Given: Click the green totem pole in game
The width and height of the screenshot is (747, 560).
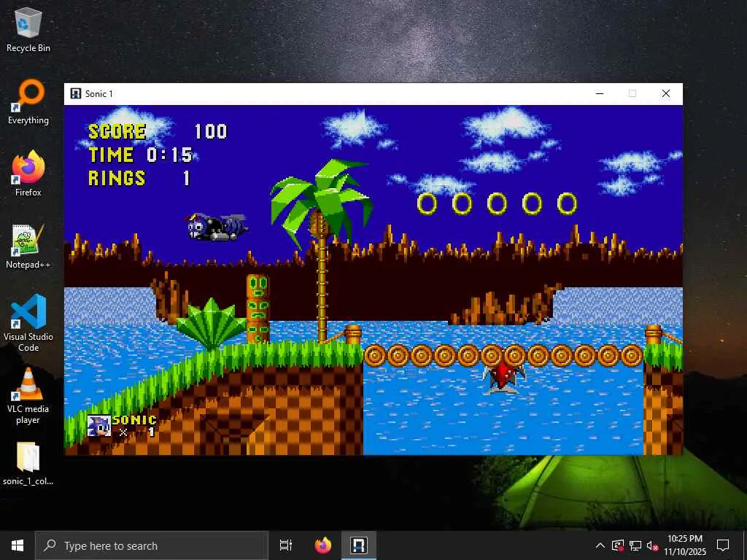Looking at the screenshot, I should tap(258, 308).
